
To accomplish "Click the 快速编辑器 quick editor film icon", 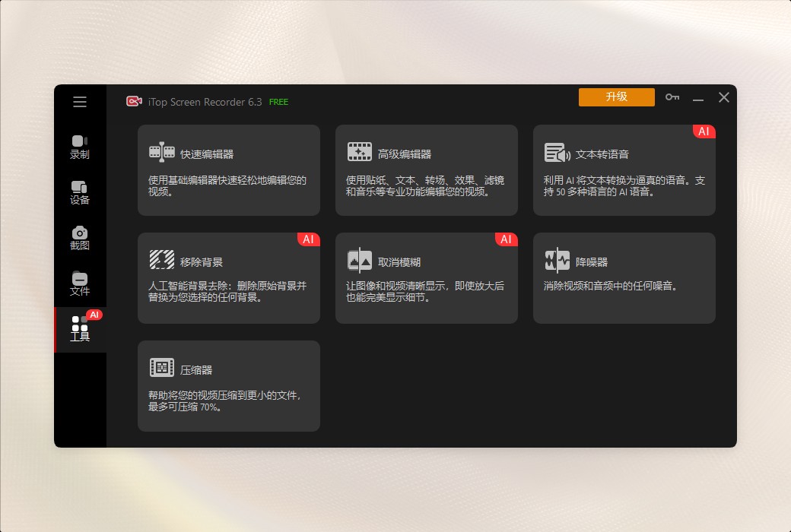I will point(161,150).
